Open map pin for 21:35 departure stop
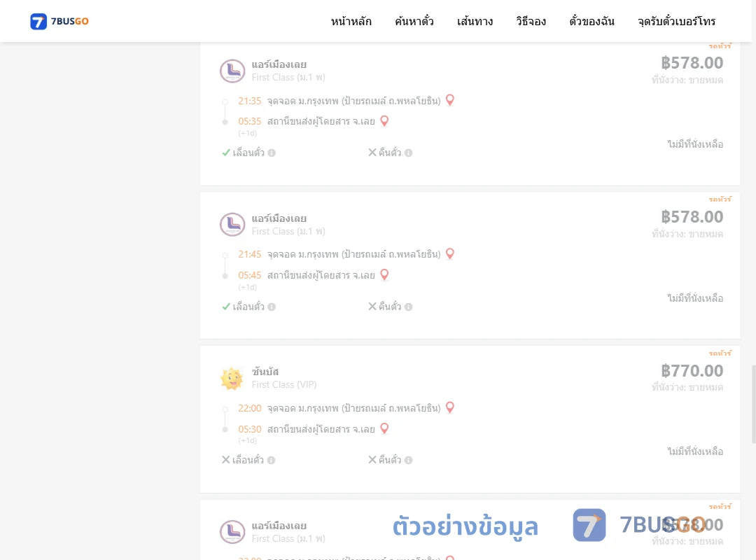 click(450, 100)
